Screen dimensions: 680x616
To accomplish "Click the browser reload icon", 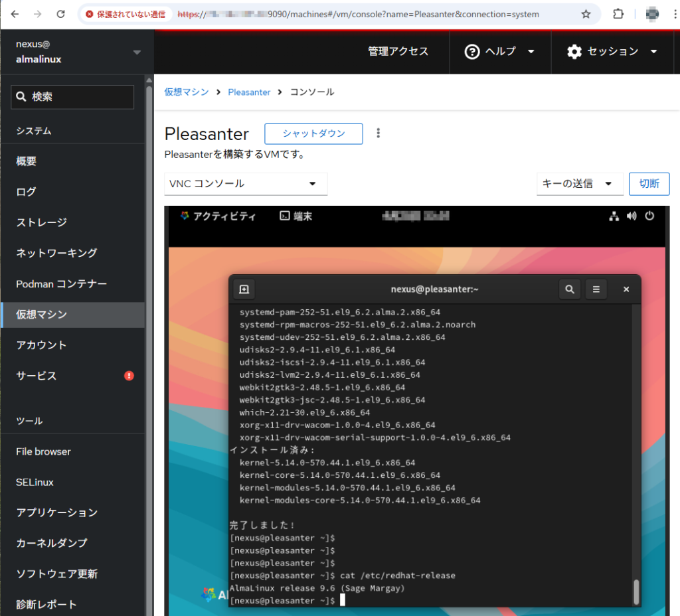I will coord(60,14).
